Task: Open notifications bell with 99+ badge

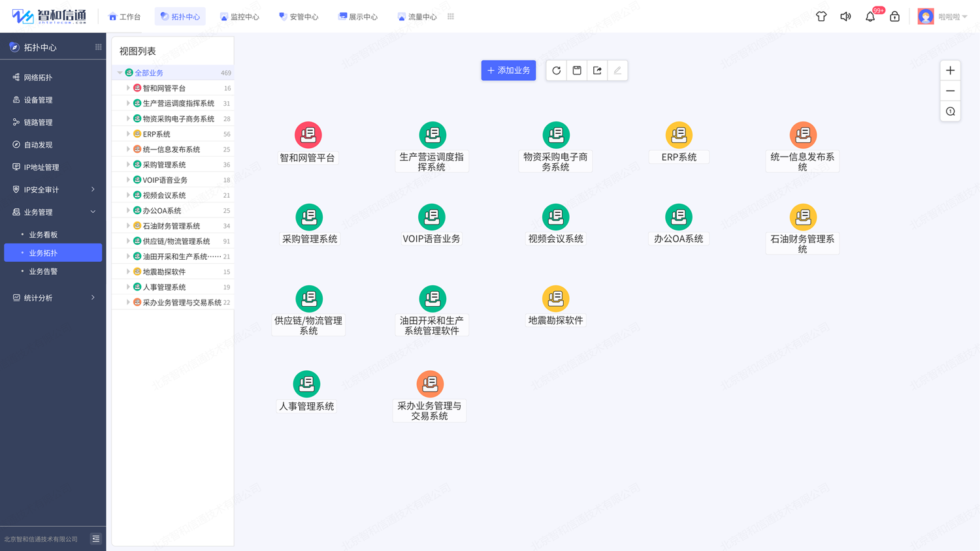Action: [x=870, y=16]
